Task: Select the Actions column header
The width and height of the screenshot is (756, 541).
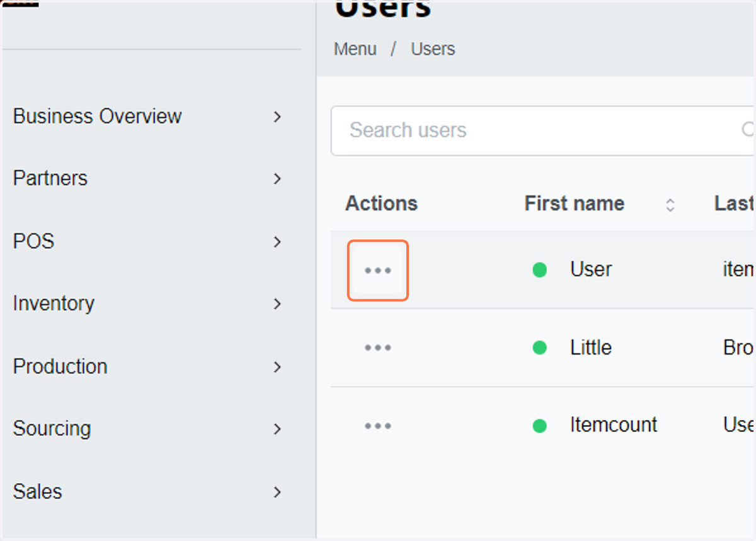Action: click(x=381, y=203)
